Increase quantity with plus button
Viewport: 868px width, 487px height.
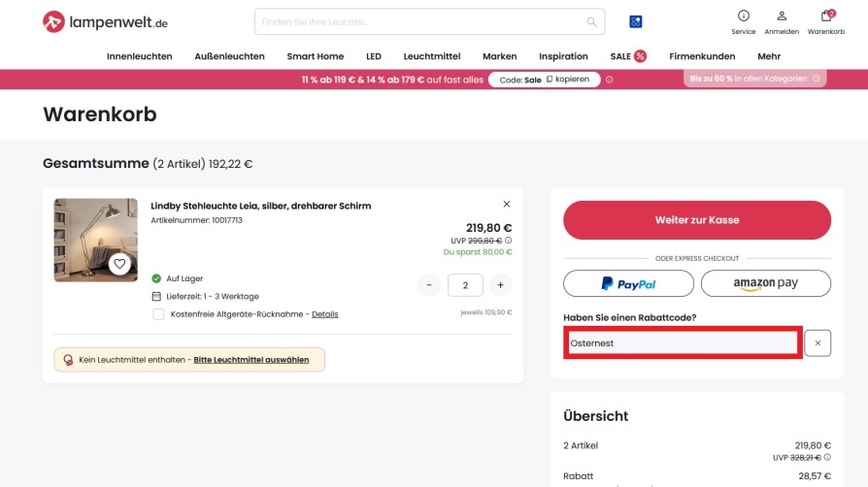499,285
